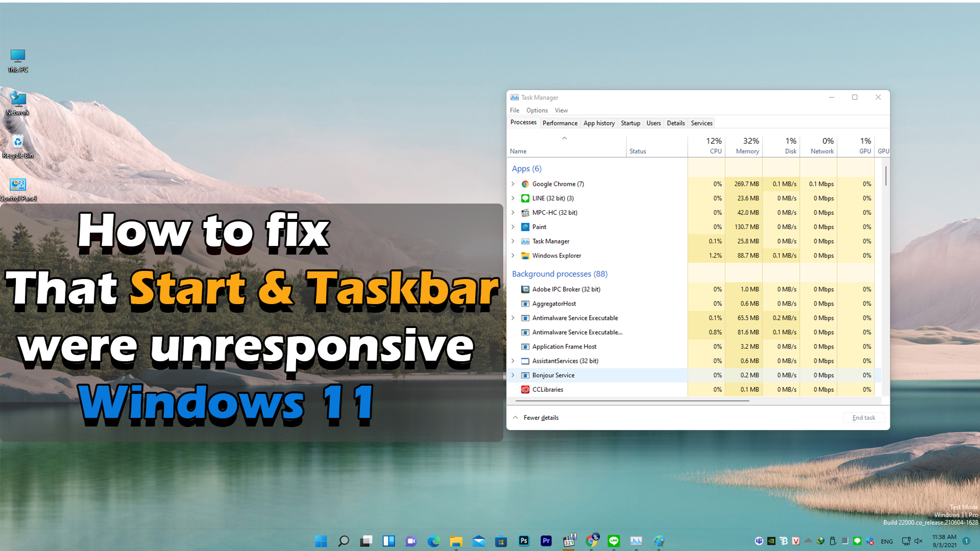Open Photoshop from the taskbar
The height and width of the screenshot is (551, 980).
(x=524, y=541)
